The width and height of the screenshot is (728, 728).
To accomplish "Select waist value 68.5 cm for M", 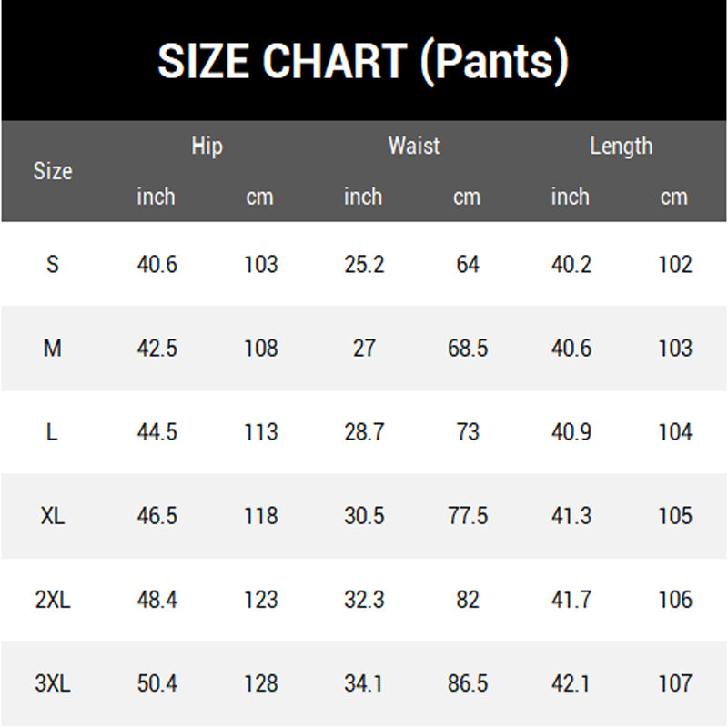I will point(468,349).
